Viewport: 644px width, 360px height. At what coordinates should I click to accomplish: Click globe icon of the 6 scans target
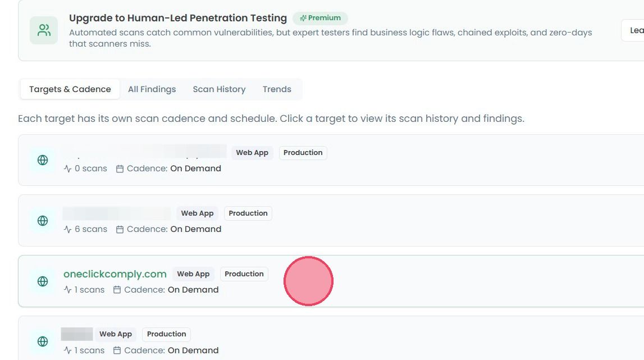pyautogui.click(x=43, y=221)
